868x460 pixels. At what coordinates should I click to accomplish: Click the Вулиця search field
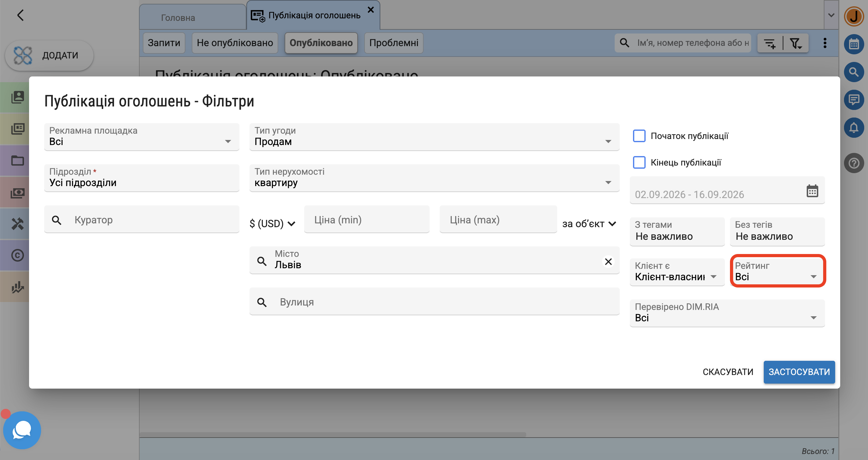(x=434, y=301)
